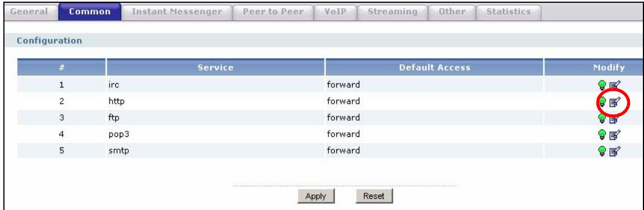Viewport: 644px width, 210px height.
Task: Open the Instant Messenger tab
Action: pos(177,12)
